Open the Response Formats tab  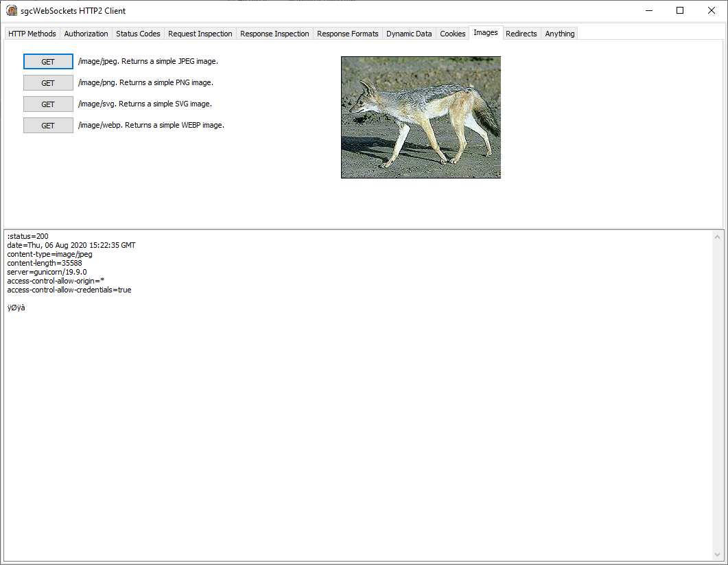point(348,34)
